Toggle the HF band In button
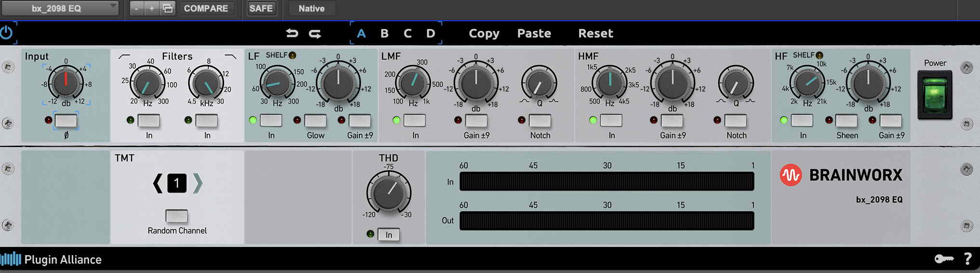This screenshot has height=273, width=980. tap(802, 120)
